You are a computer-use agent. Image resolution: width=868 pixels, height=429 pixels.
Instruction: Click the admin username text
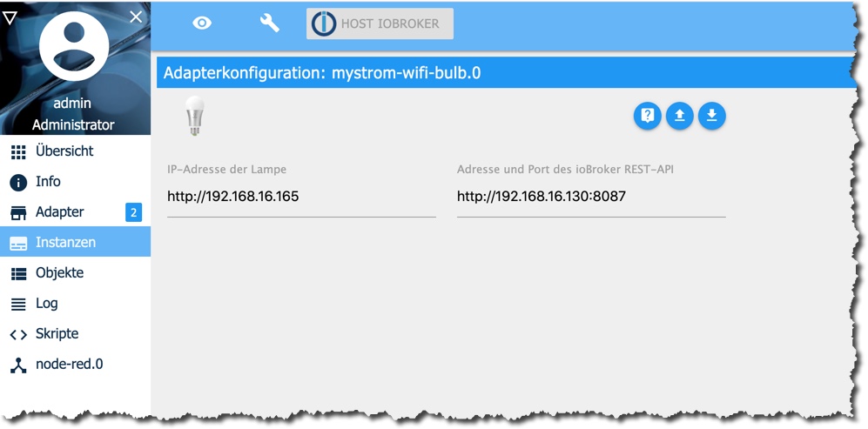coord(72,104)
